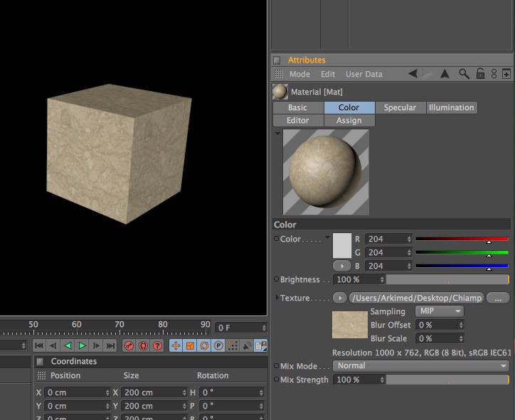515x420 pixels.
Task: Click the back arrow in Attributes manager
Action: (x=413, y=74)
